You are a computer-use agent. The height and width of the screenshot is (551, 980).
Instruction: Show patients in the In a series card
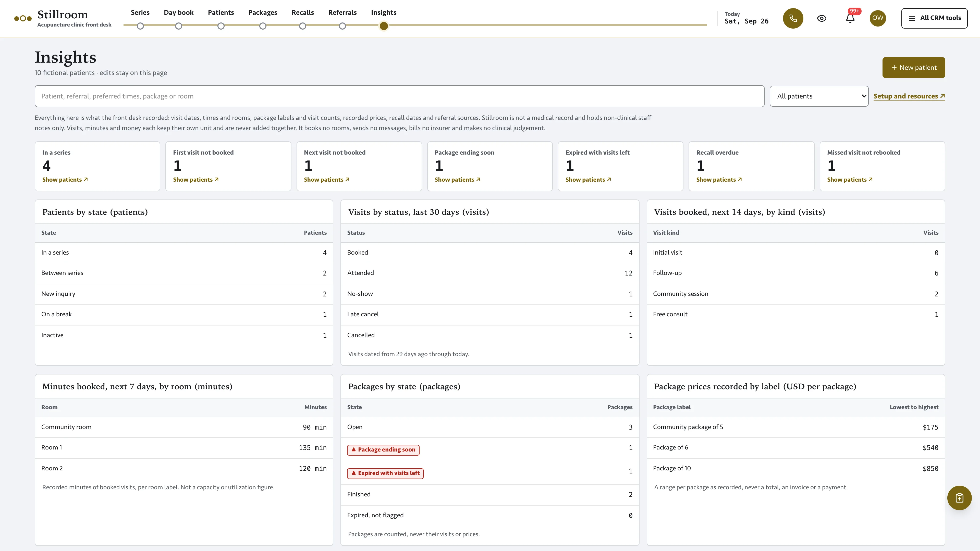point(65,180)
